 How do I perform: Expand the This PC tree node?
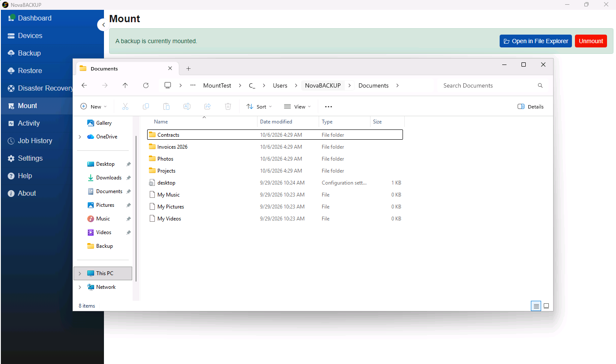pos(80,273)
